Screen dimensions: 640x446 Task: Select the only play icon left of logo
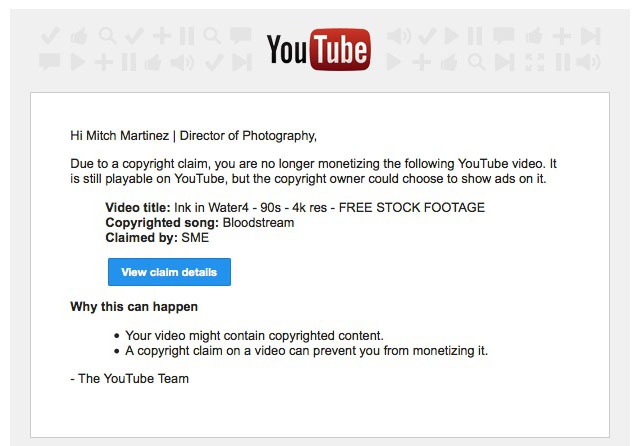tap(77, 62)
